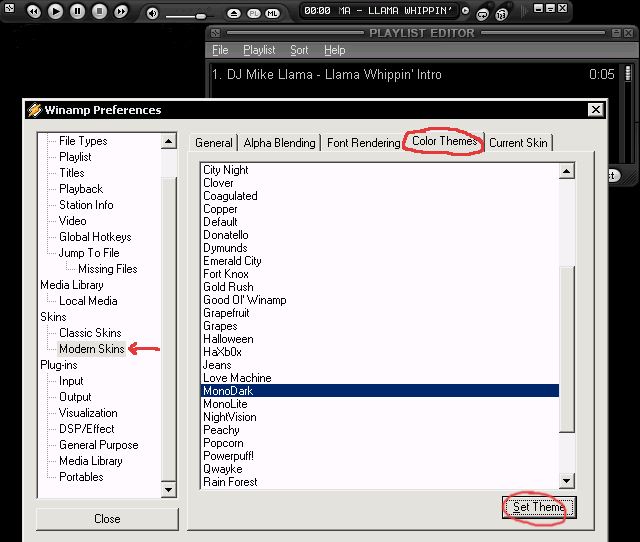Click the Set Theme button
The height and width of the screenshot is (542, 640).
[x=539, y=507]
